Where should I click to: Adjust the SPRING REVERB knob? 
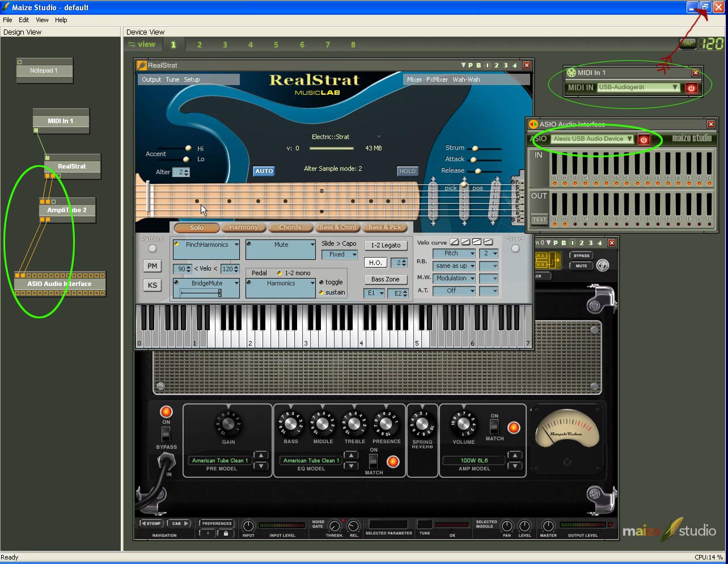(422, 424)
